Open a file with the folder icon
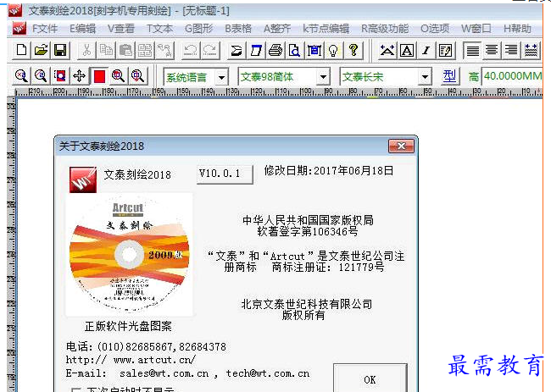Screen dimensions: 551x392 pos(42,50)
